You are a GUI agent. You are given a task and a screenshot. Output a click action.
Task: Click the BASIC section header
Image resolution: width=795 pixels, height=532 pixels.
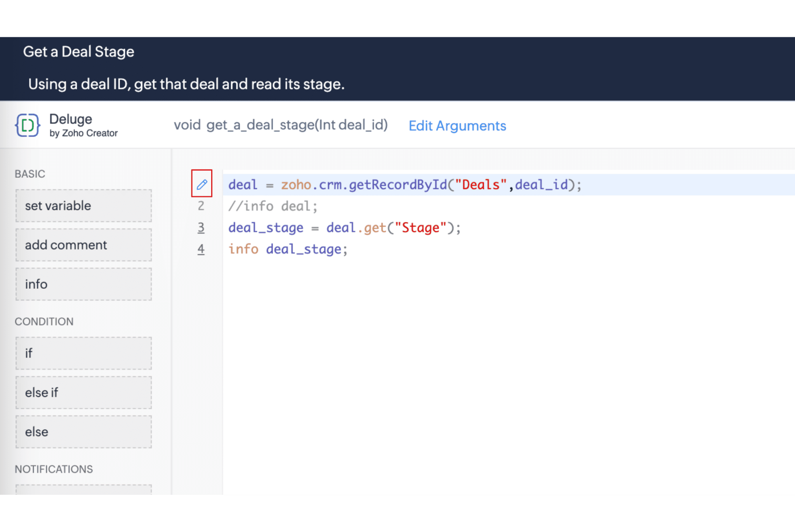pyautogui.click(x=30, y=174)
